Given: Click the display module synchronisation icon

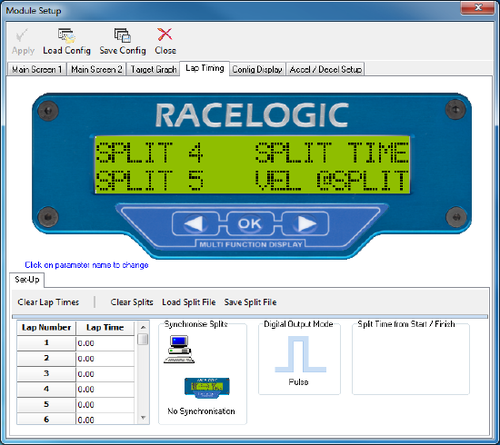Looking at the screenshot, I should click(207, 388).
